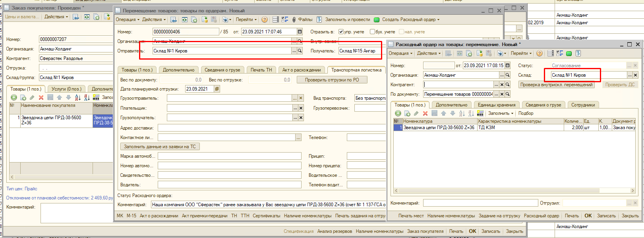Viewport: 644px width, 238px height.
Task: Click move down arrow icon in Расходный ордер Товары
Action: pyautogui.click(x=453, y=113)
